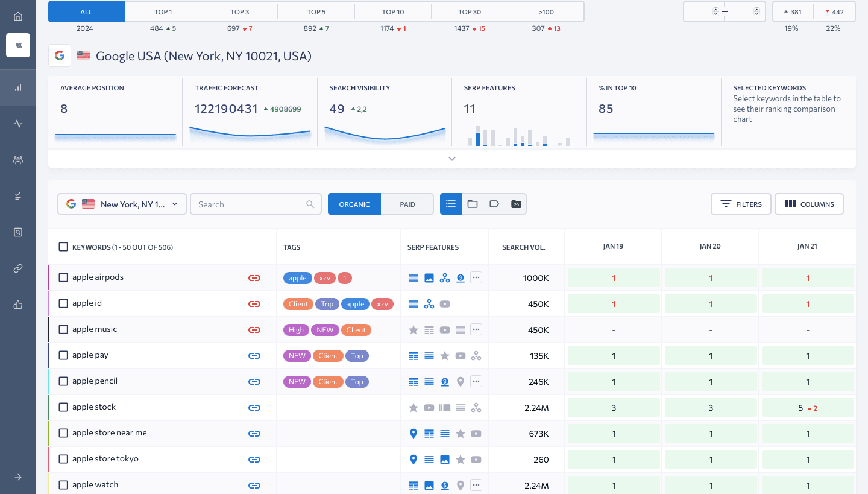Adjust the right position range stepper
Viewport: 868px width, 494px height.
(x=756, y=11)
